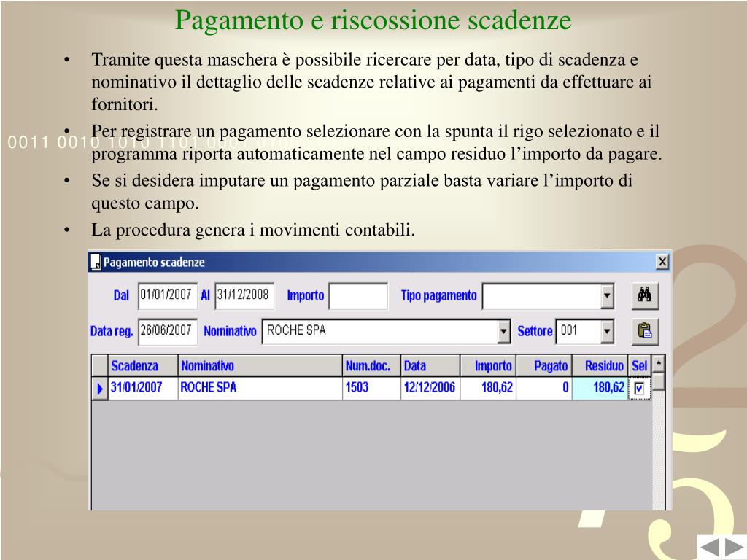This screenshot has height=560, width=747.
Task: Click the Tipo pagamento label
Action: [x=438, y=296]
